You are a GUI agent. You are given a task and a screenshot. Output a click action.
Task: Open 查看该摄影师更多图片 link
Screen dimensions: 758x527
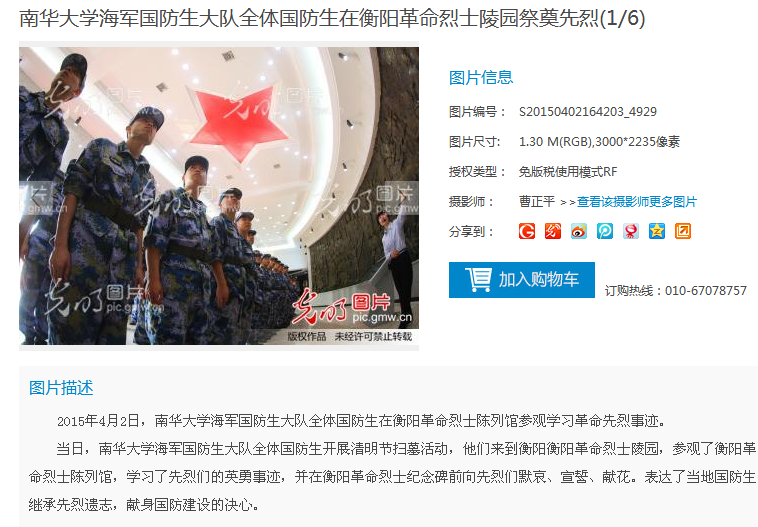637,202
